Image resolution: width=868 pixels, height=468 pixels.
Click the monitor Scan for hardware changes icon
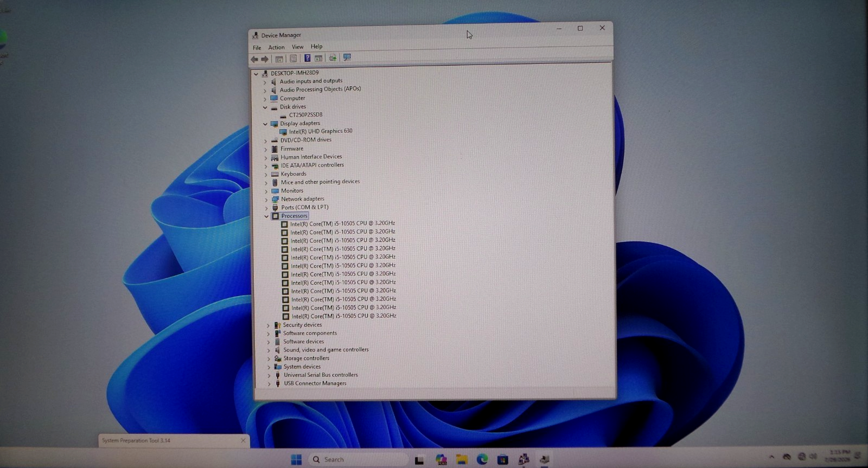tap(347, 57)
